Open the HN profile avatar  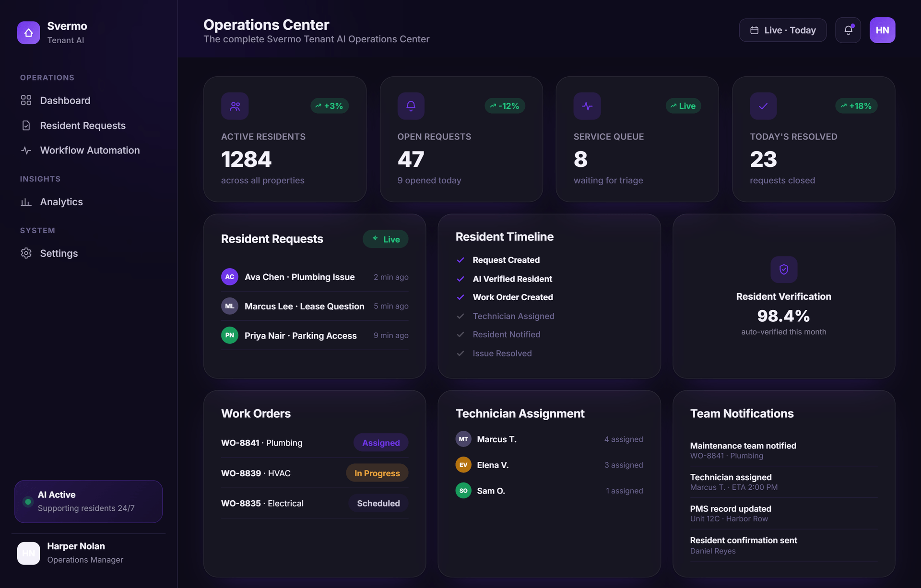882,30
